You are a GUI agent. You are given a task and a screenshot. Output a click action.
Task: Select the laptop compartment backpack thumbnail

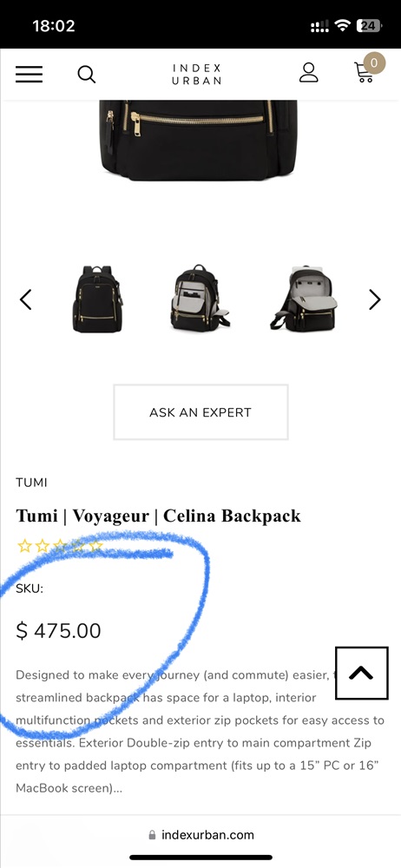click(x=304, y=299)
